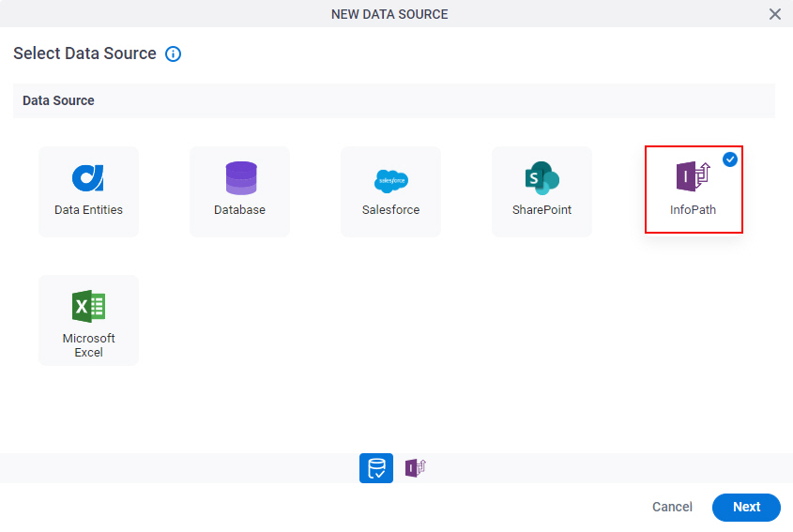Choose the Microsoft Excel data source

point(88,320)
